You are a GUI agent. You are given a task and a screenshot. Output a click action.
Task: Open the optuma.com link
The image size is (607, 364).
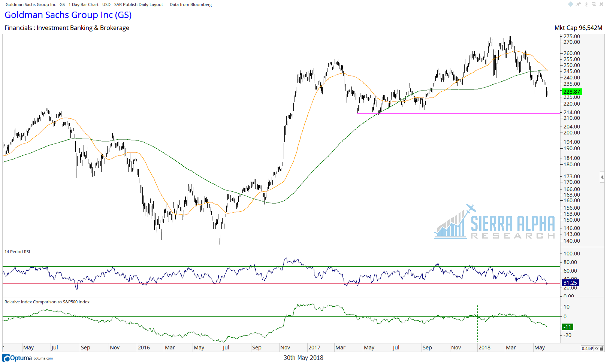43,358
